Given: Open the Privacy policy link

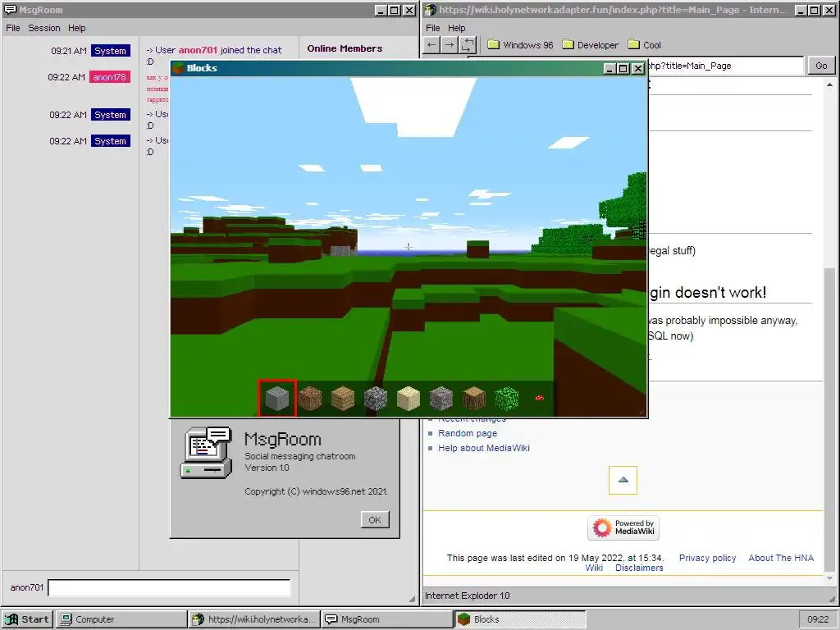Looking at the screenshot, I should [707, 558].
